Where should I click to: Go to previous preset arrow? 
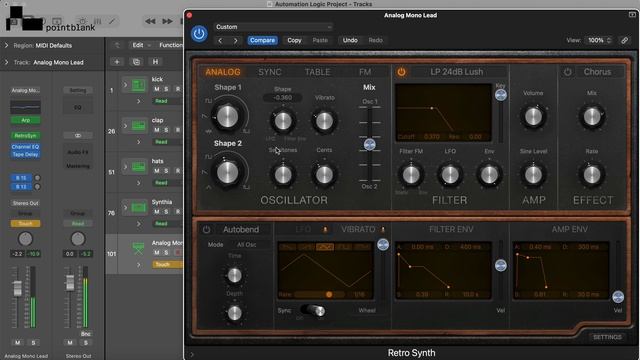tap(220, 40)
